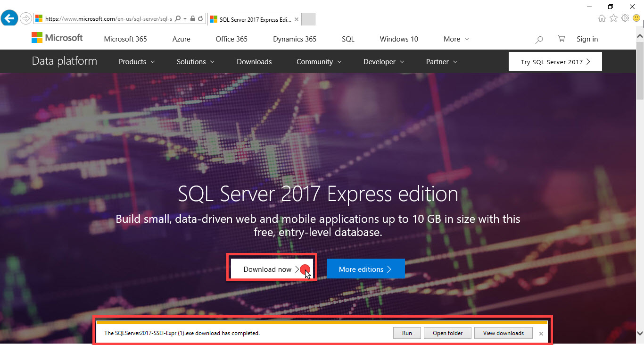Screen dimensions: 644x345
Task: Open browser settings via the gear icon
Action: click(625, 17)
